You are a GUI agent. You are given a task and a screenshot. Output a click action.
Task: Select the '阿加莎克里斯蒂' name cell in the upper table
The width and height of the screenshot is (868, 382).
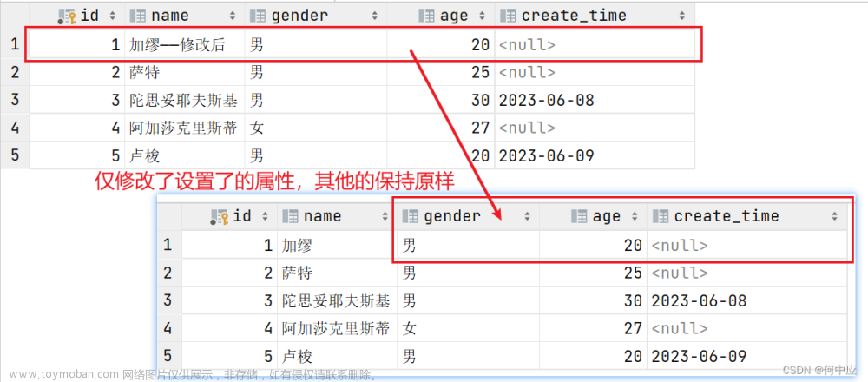tap(185, 128)
